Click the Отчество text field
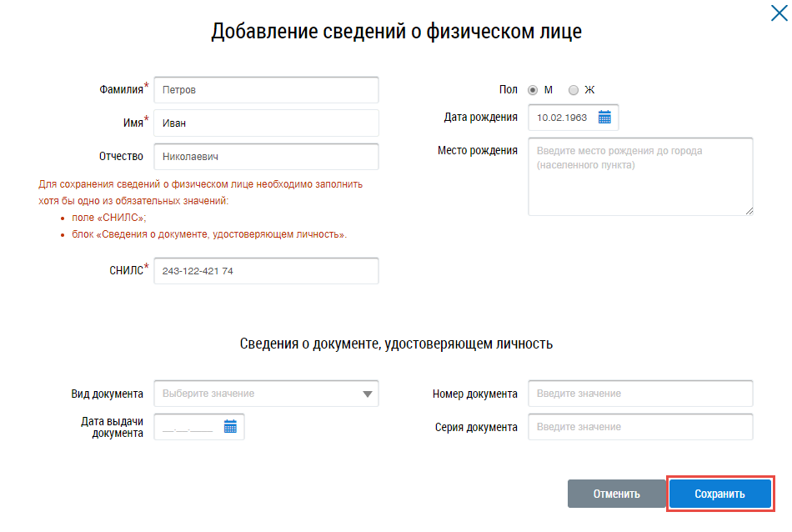The image size is (792, 532). [x=266, y=157]
